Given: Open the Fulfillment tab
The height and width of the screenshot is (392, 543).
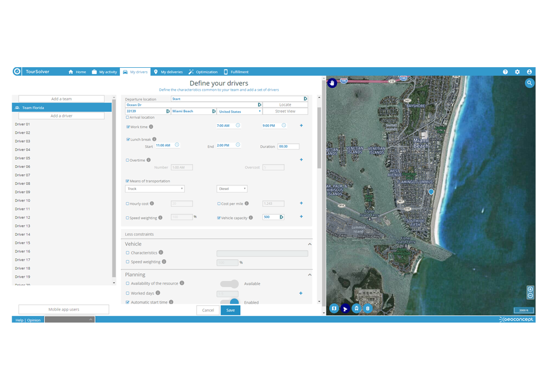Looking at the screenshot, I should [x=236, y=72].
